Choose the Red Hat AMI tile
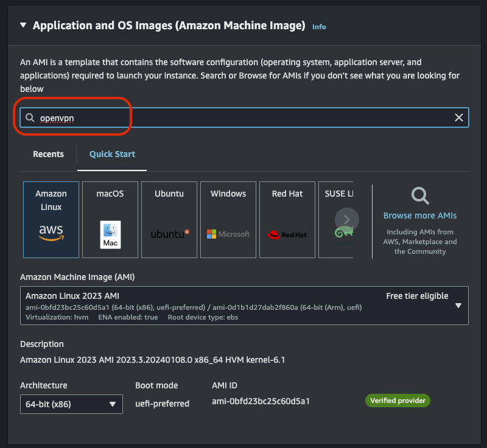 [x=287, y=220]
